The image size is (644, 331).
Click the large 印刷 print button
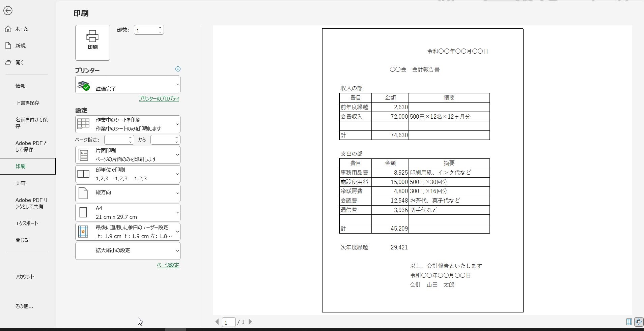(92, 43)
